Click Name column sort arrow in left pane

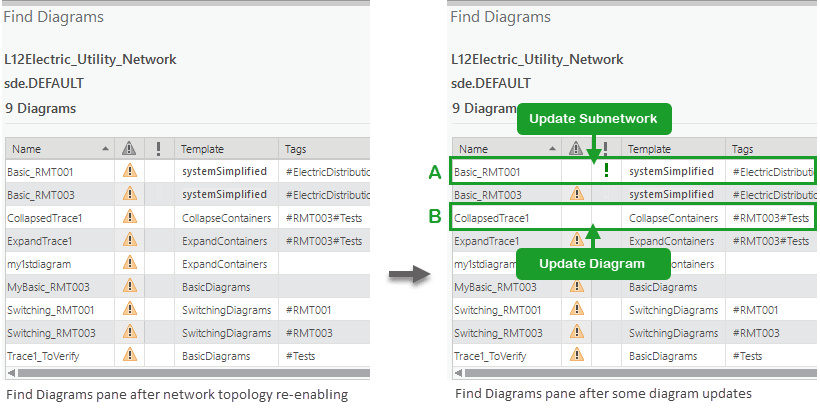106,149
